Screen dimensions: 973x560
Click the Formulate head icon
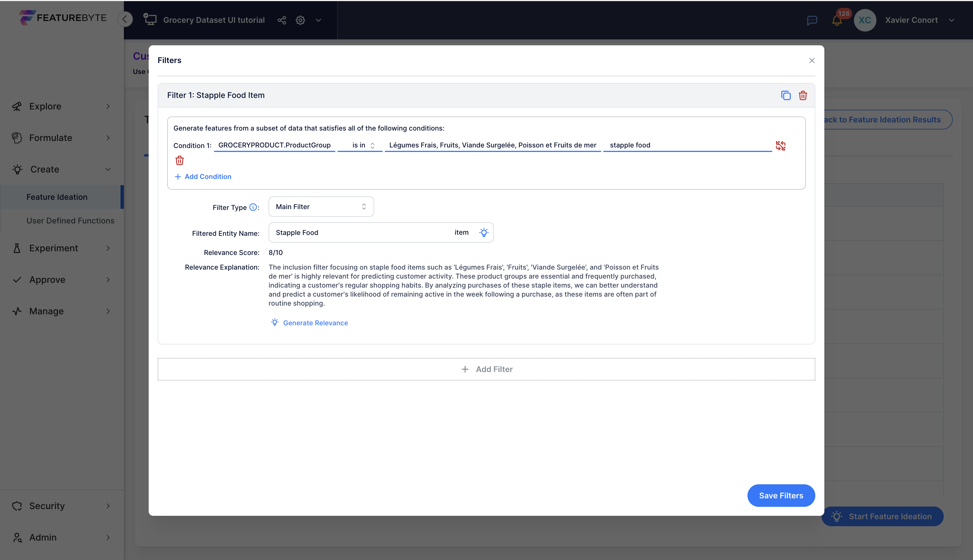(17, 138)
